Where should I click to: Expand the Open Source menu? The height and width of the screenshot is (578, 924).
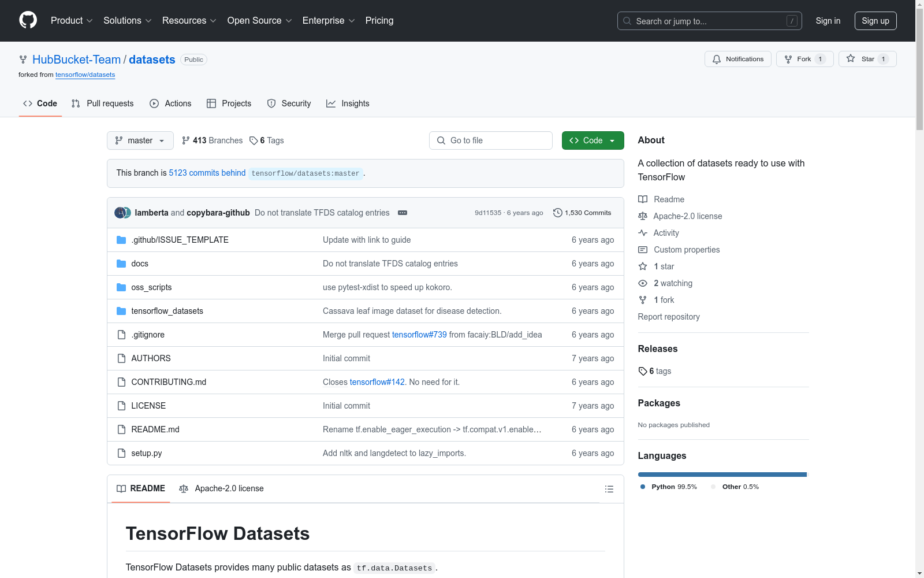[260, 20]
